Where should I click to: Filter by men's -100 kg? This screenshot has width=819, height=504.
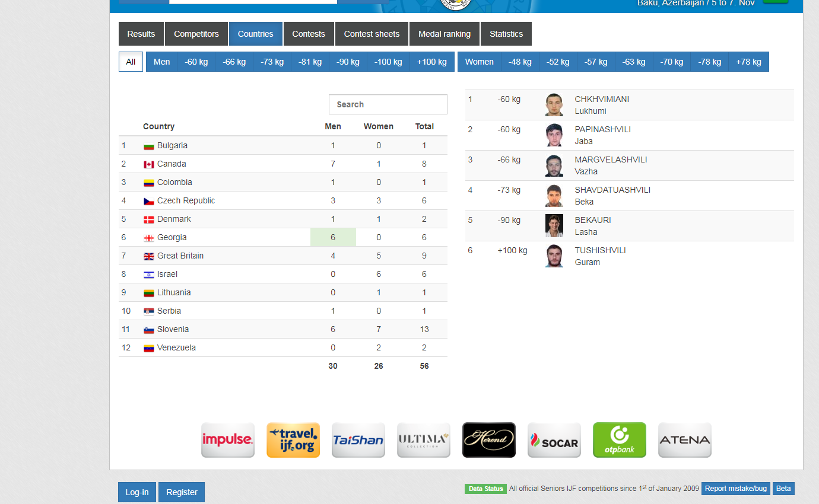point(389,62)
